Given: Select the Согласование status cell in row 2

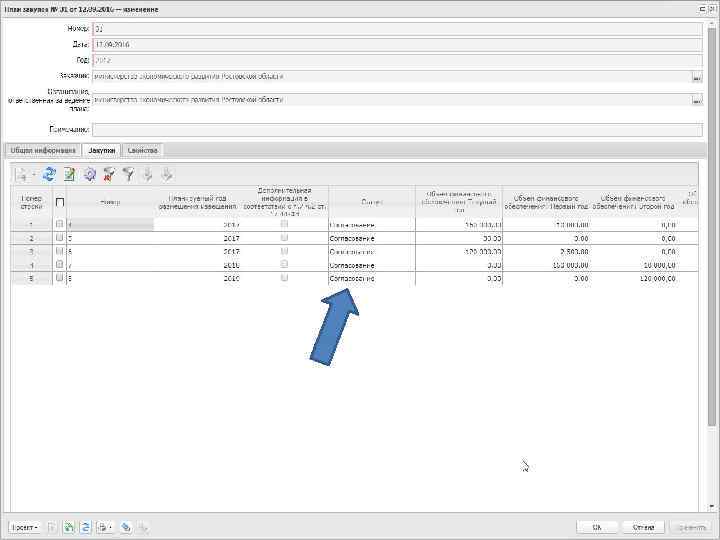Looking at the screenshot, I should point(371,238).
